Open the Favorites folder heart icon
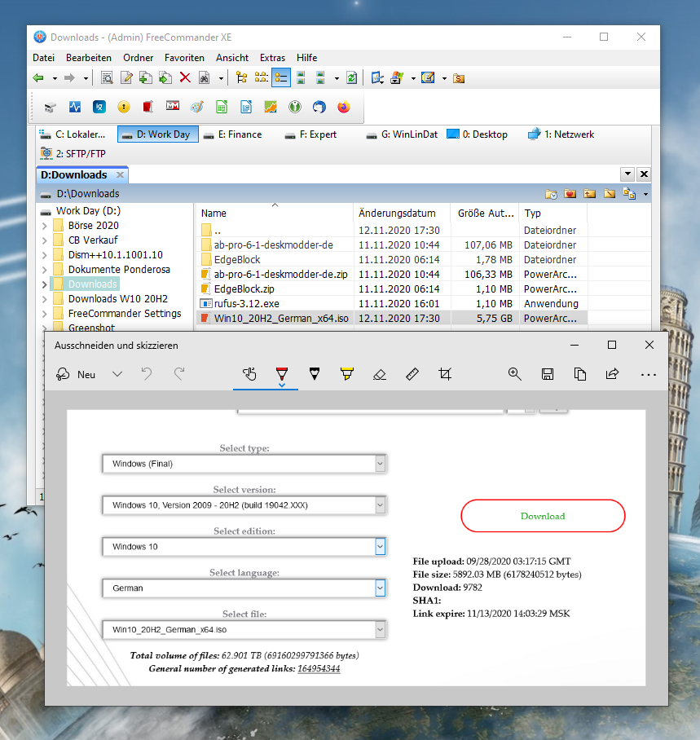The image size is (700, 740). point(570,194)
